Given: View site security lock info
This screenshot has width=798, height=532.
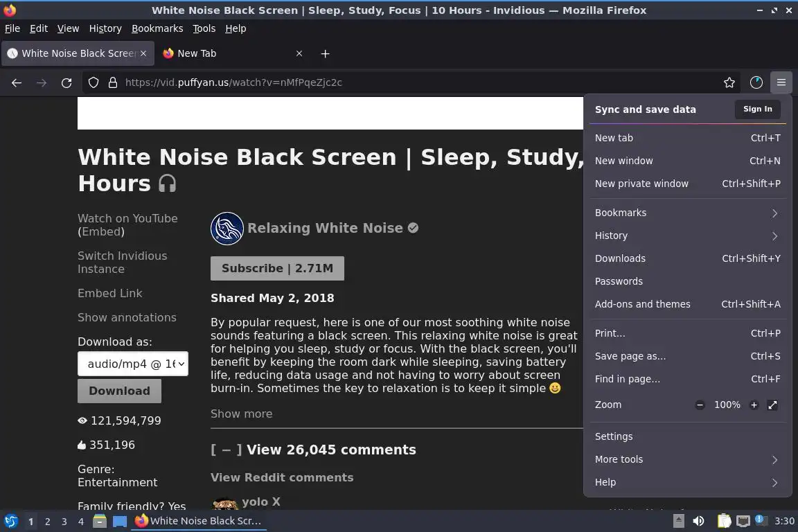Looking at the screenshot, I should tap(113, 82).
